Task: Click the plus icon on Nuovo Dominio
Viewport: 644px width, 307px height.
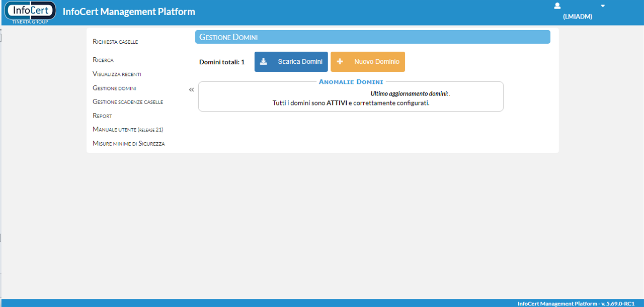Action: 340,62
